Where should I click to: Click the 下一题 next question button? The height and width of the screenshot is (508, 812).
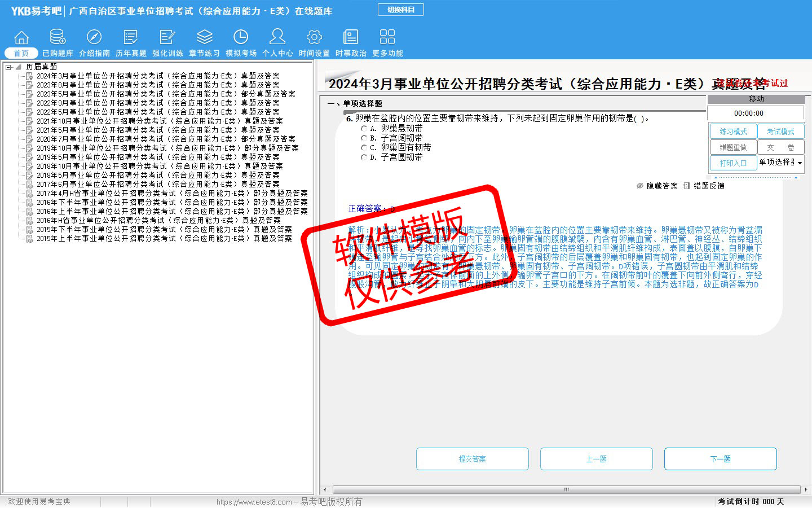[720, 459]
